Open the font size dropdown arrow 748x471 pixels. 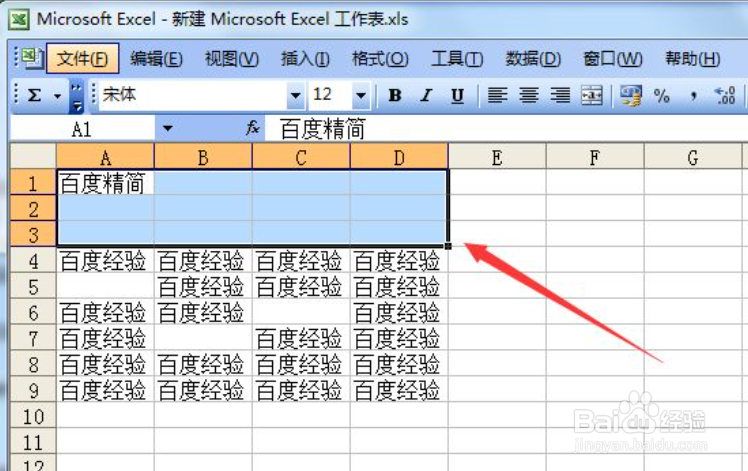361,95
